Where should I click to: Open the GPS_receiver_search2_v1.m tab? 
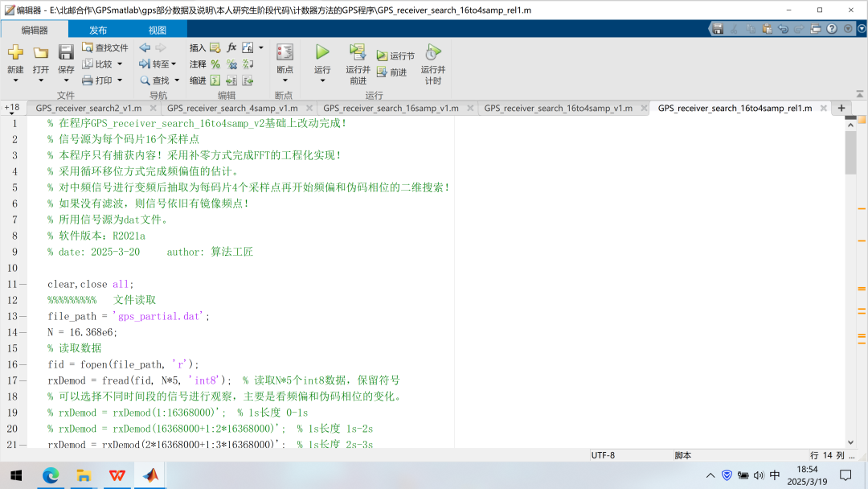[88, 108]
